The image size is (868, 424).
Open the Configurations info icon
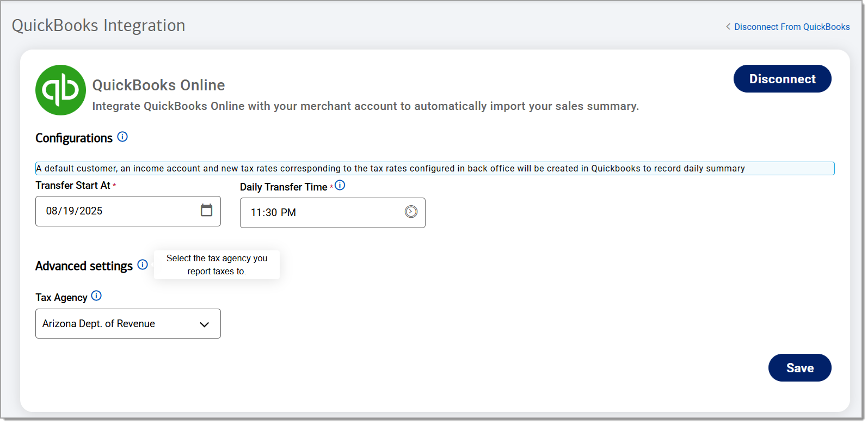(x=122, y=137)
